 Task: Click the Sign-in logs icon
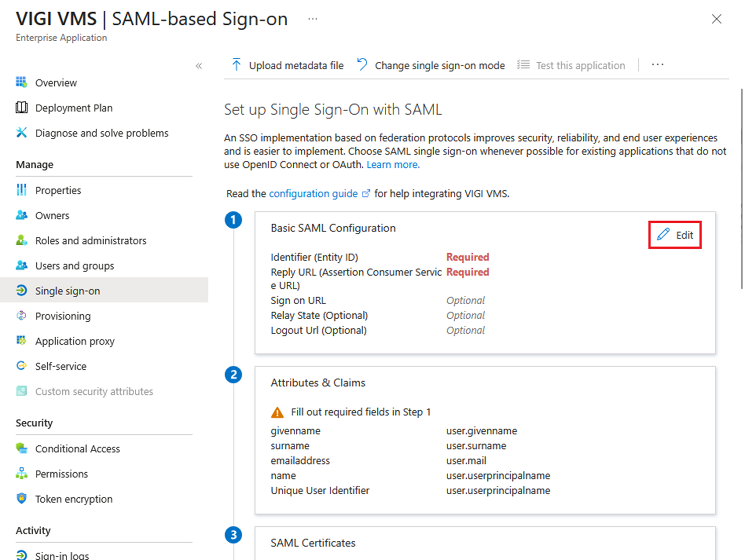coord(21,555)
